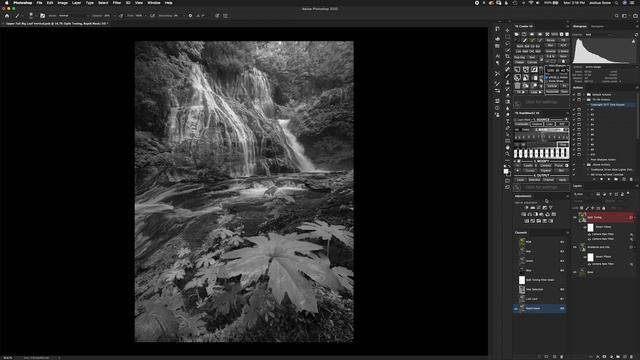
Task: Click the foreground color swatch
Action: pos(506,171)
